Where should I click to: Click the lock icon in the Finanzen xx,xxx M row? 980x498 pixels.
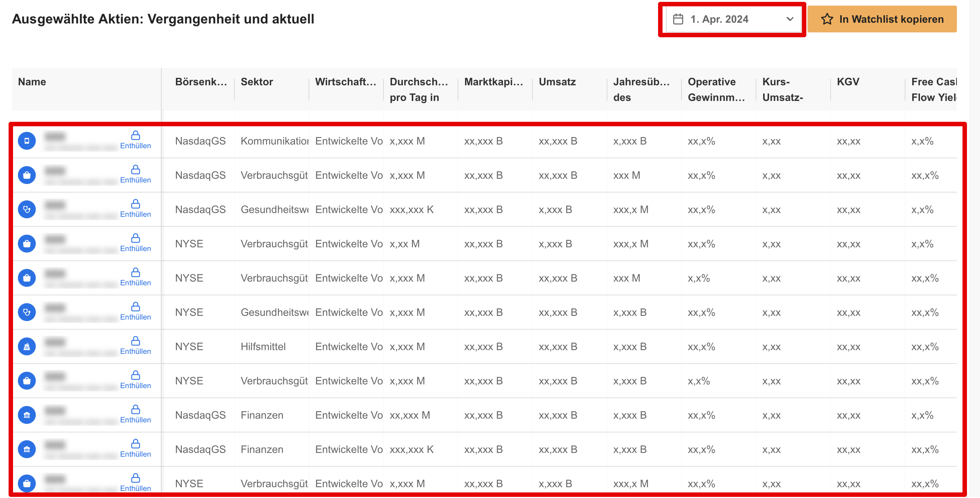[135, 409]
